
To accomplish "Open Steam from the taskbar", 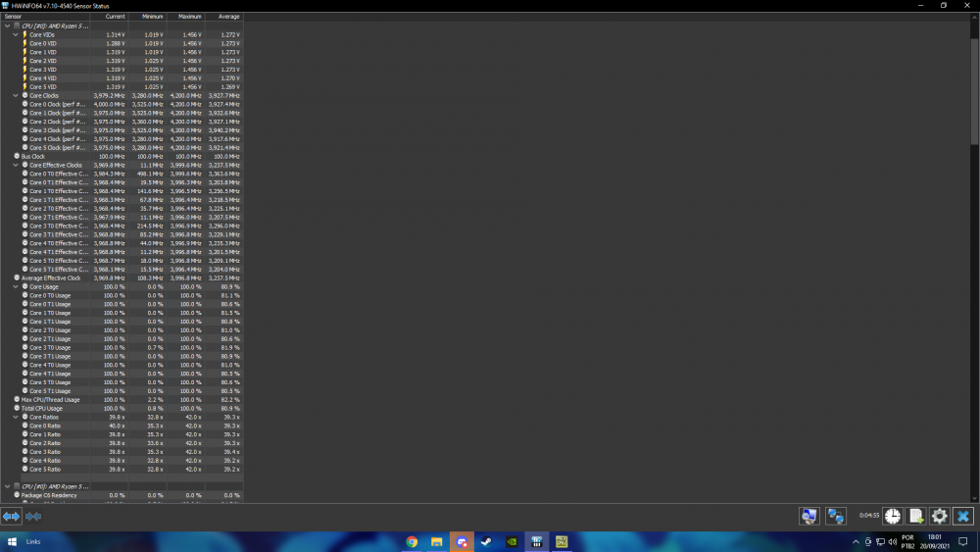I will pos(486,542).
